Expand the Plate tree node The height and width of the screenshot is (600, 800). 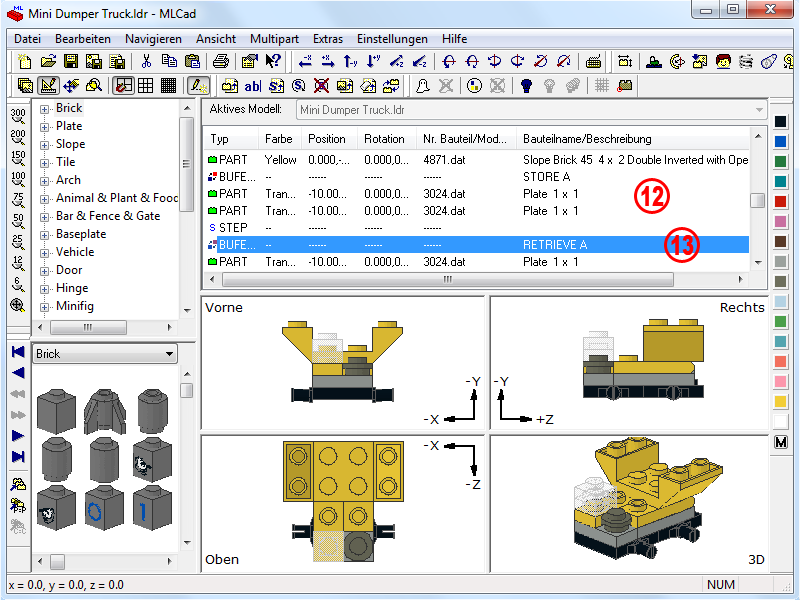pyautogui.click(x=44, y=127)
